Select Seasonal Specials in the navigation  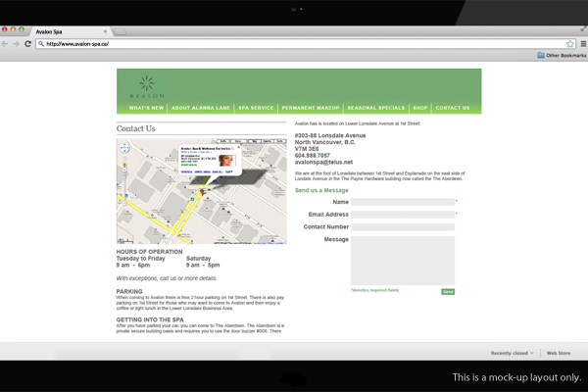375,108
